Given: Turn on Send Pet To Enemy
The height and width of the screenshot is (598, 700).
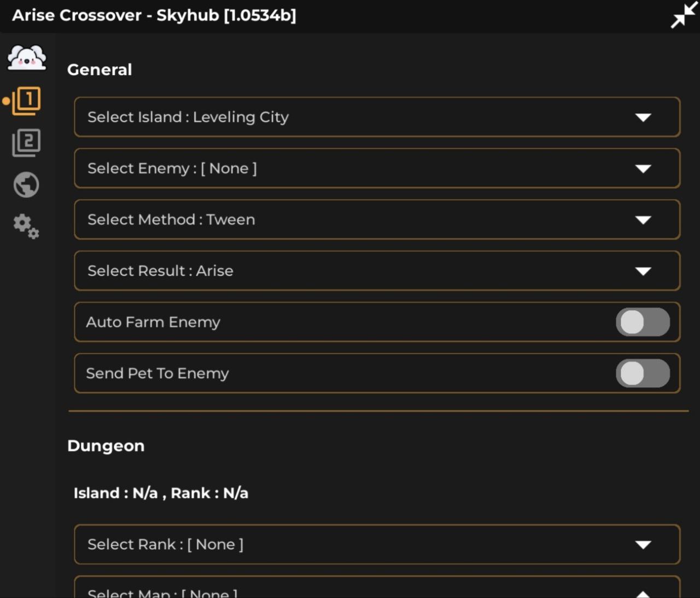Looking at the screenshot, I should coord(643,373).
